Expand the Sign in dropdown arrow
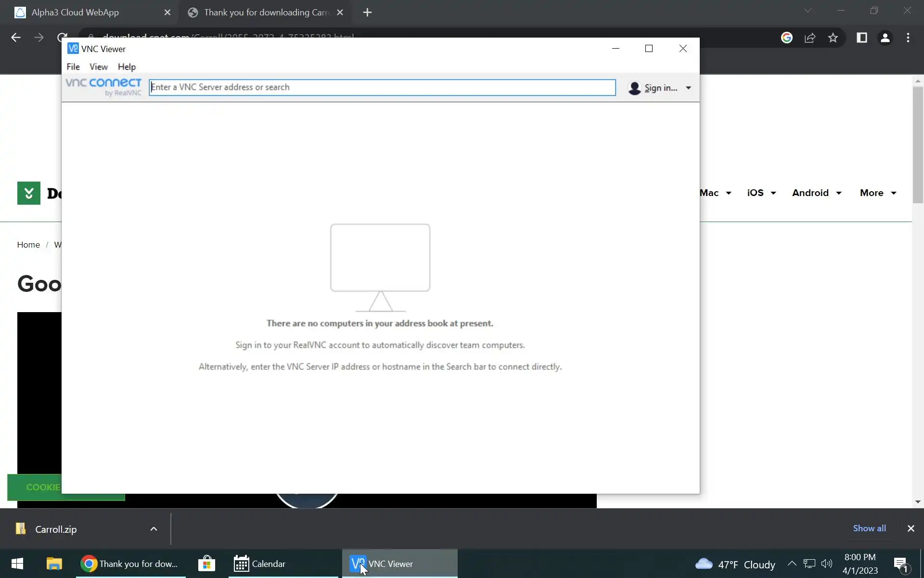Screen dimensions: 924x578 pos(688,88)
